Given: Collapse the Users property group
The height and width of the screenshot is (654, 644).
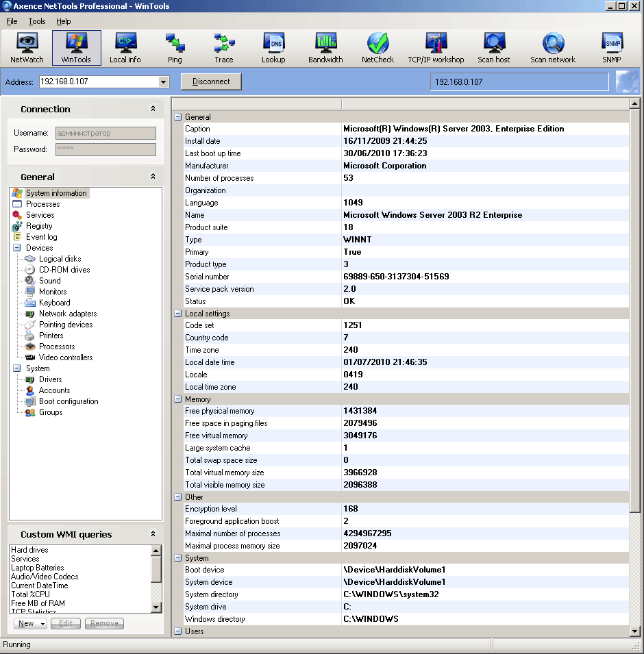Looking at the screenshot, I should pos(178,631).
